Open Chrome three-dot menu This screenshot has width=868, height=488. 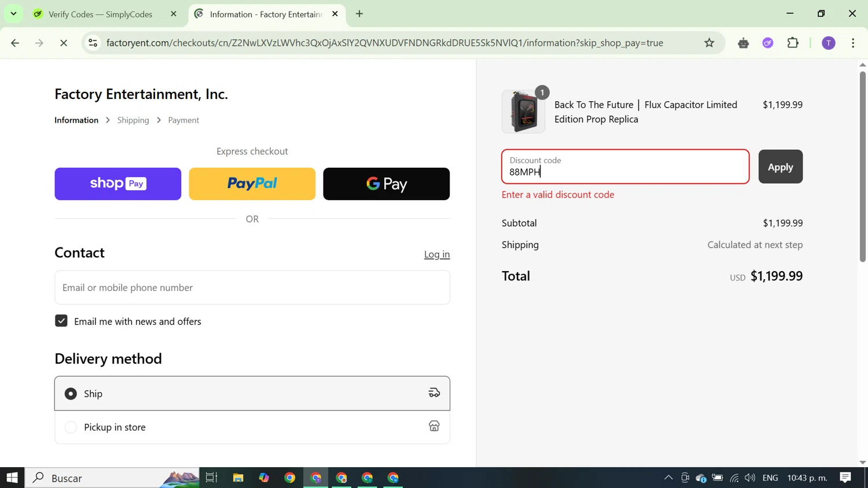853,43
